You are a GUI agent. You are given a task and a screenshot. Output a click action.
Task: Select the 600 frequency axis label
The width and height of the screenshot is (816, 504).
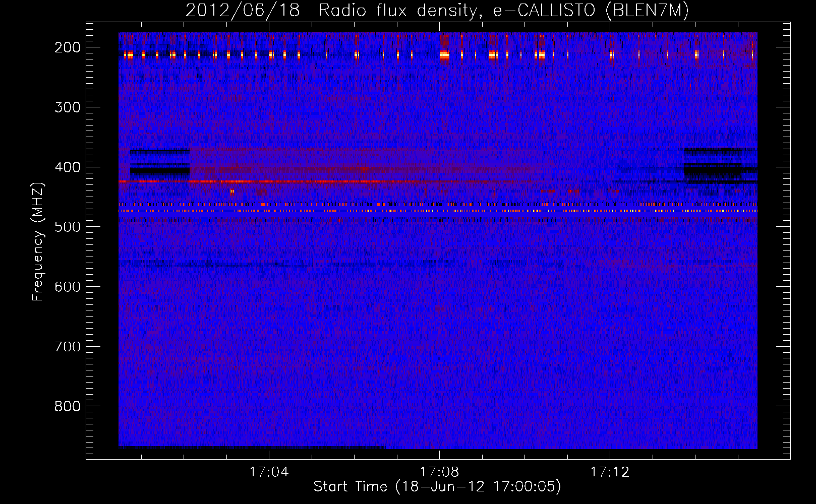pos(68,287)
